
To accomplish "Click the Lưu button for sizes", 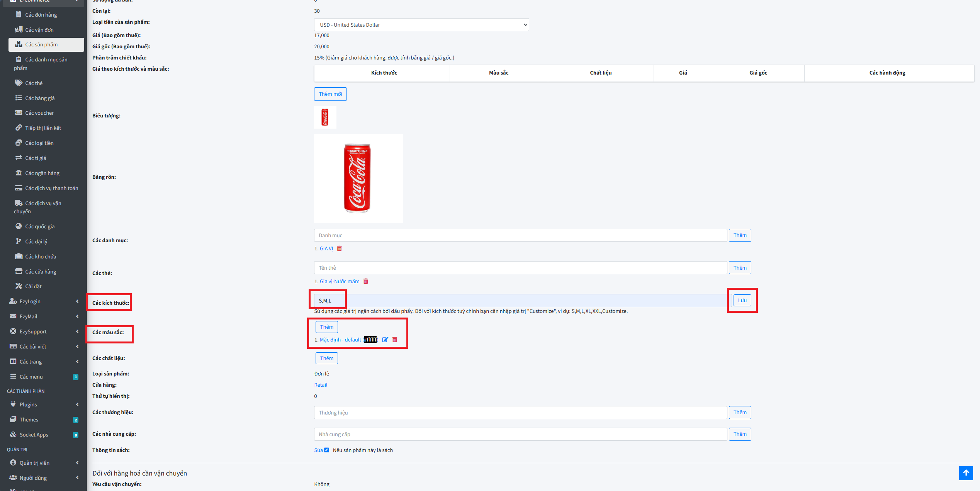I will tap(742, 300).
